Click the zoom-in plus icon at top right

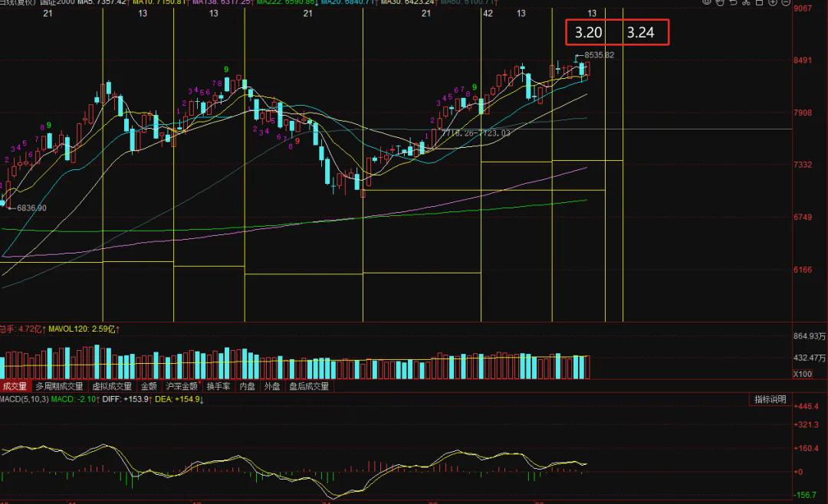point(773,2)
